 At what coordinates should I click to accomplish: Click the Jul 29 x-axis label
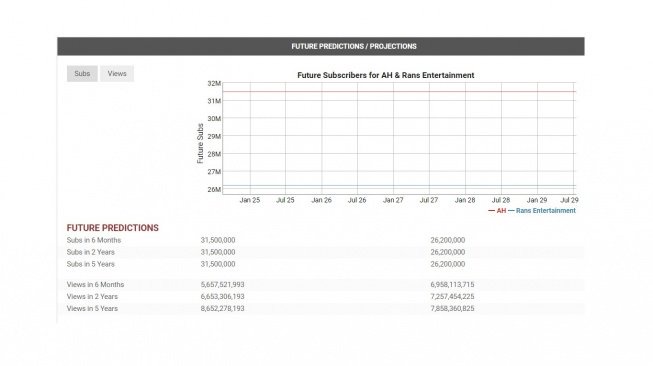[569, 200]
